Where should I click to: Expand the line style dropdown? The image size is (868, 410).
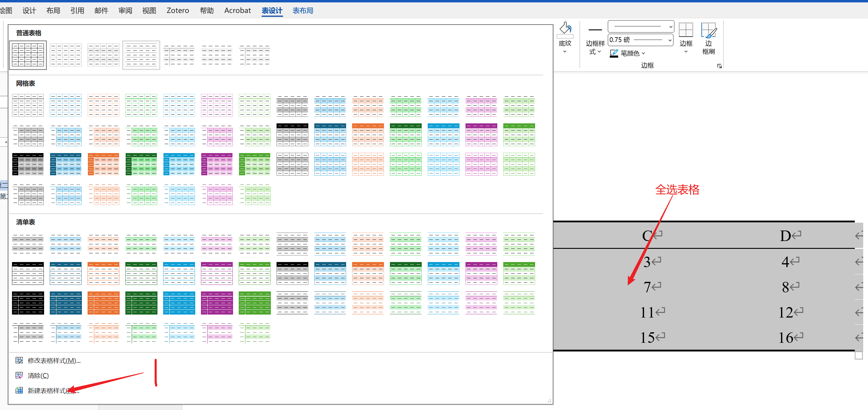pyautogui.click(x=671, y=26)
